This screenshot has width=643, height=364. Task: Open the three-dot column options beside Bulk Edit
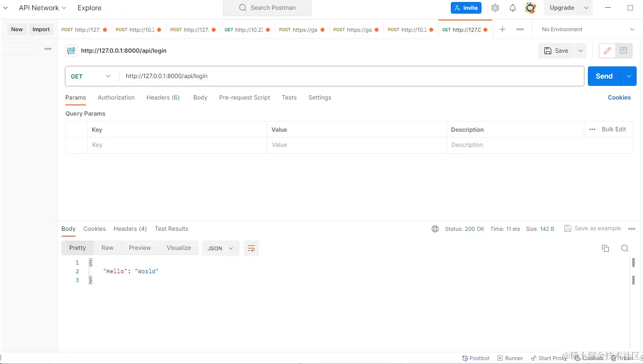[x=592, y=129]
